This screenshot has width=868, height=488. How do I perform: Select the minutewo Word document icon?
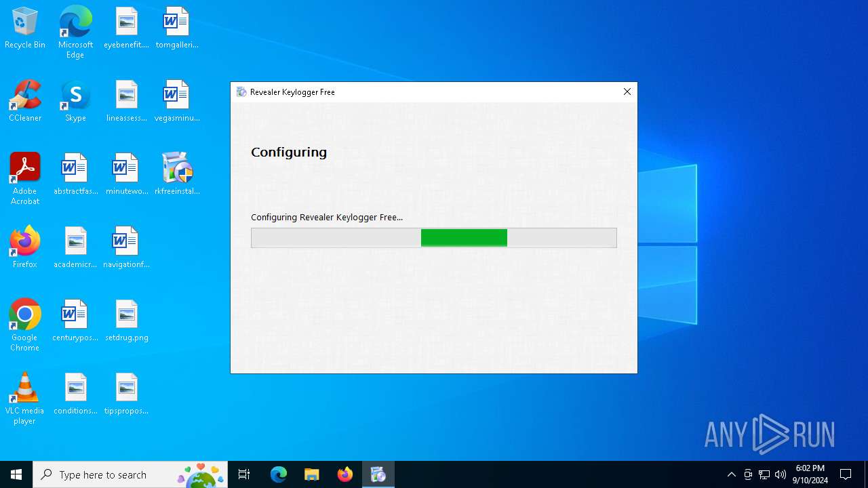coord(126,175)
